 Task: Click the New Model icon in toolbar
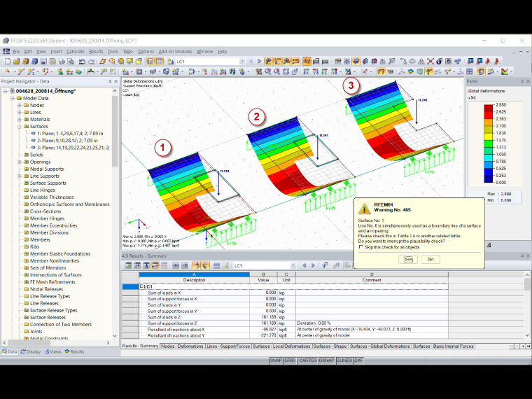[x=8, y=62]
